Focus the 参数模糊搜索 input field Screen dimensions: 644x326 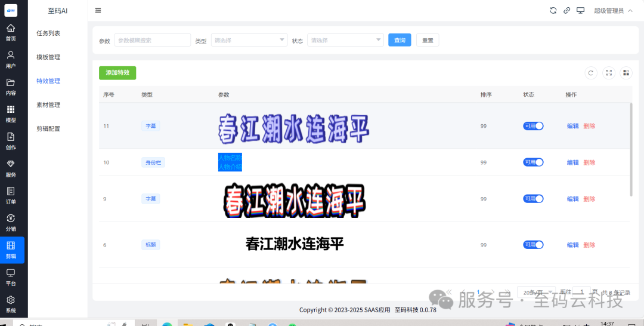click(x=153, y=40)
